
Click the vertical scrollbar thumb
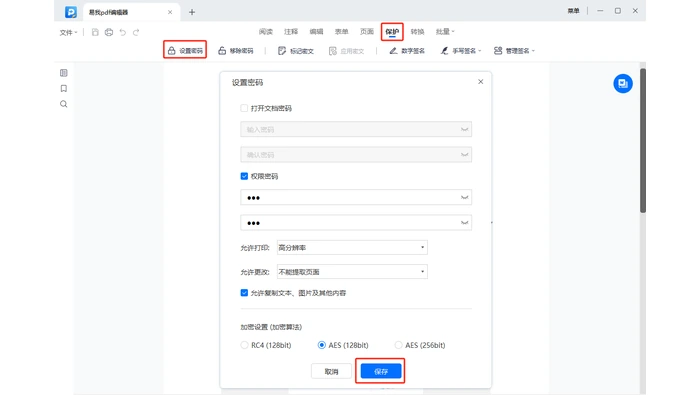[643, 140]
